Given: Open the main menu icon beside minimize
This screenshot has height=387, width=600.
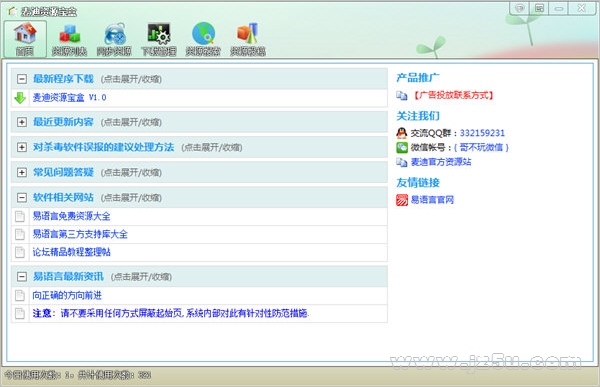Looking at the screenshot, I should point(539,8).
